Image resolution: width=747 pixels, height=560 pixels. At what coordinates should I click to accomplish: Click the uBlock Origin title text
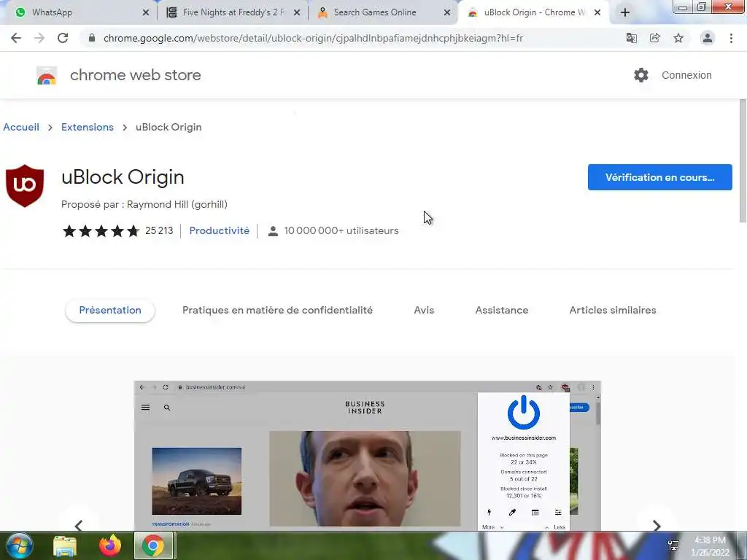pyautogui.click(x=123, y=177)
